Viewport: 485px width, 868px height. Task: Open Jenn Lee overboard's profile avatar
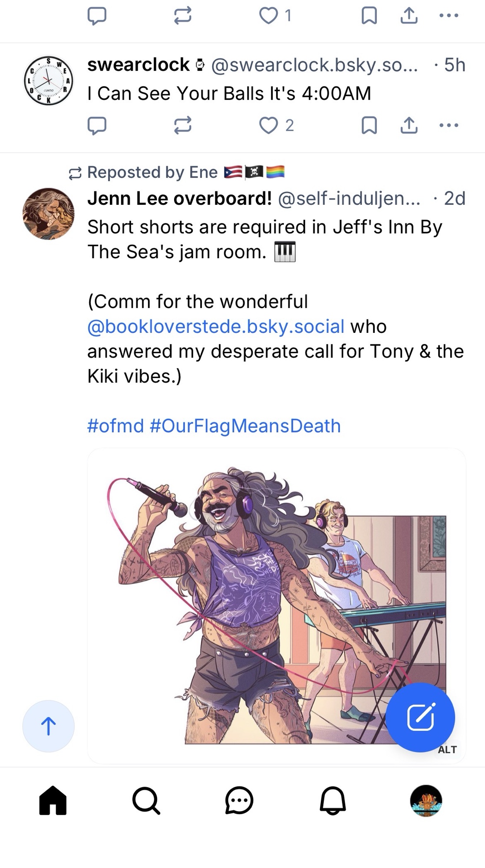(x=48, y=214)
